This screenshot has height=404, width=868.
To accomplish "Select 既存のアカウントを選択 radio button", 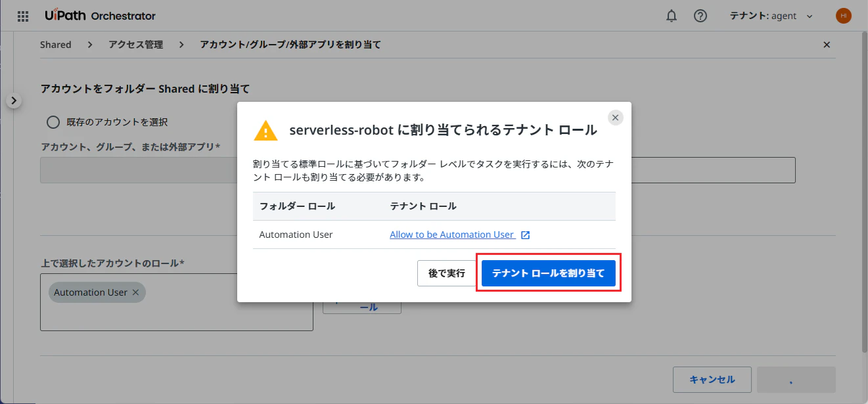I will 53,122.
